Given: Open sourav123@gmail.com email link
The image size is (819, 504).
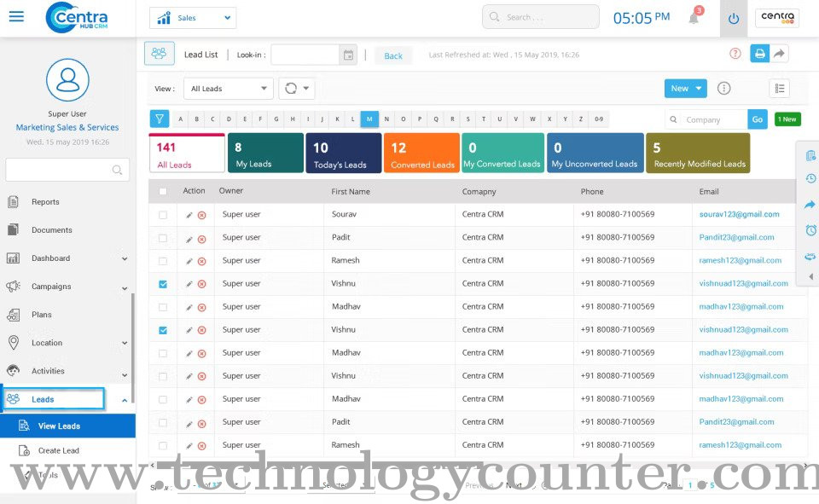Looking at the screenshot, I should (x=739, y=214).
